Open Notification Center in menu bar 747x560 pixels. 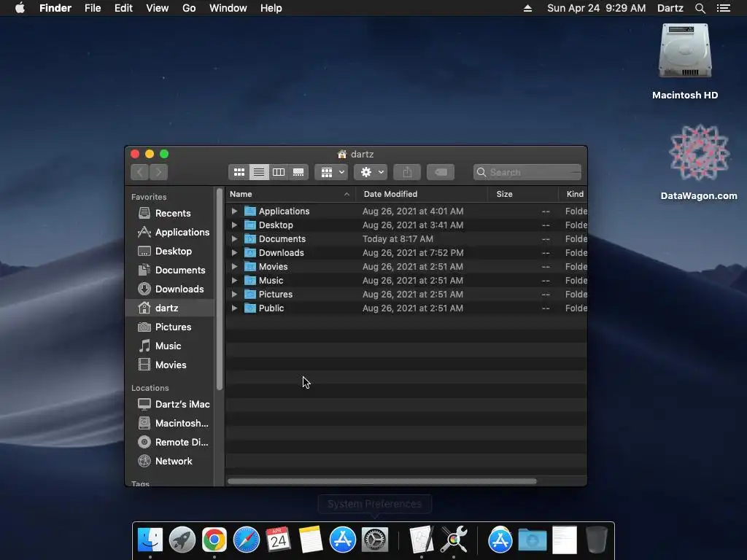coord(724,8)
